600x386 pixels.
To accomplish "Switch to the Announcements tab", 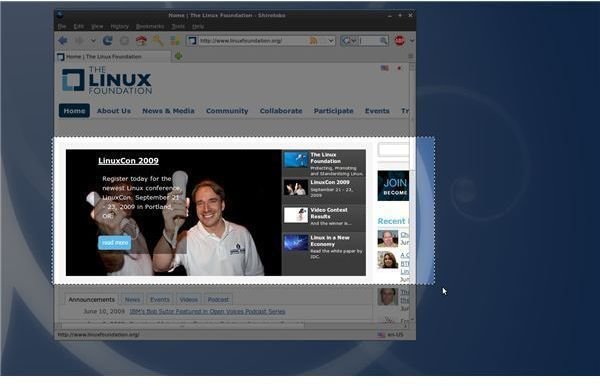I will tap(91, 300).
